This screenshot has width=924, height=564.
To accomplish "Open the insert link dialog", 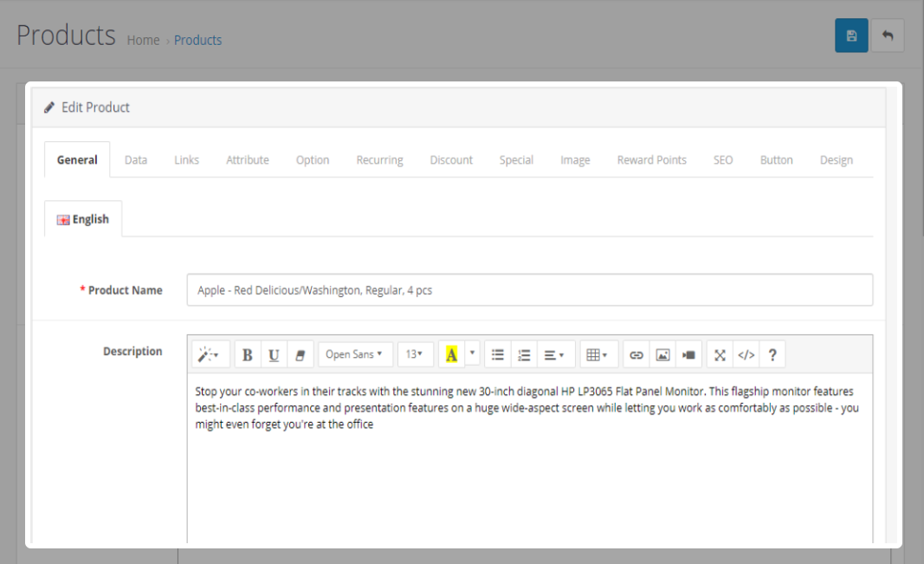I will (x=636, y=354).
